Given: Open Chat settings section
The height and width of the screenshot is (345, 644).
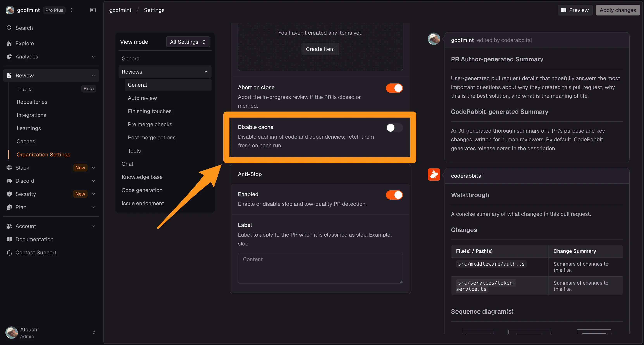Looking at the screenshot, I should [127, 164].
